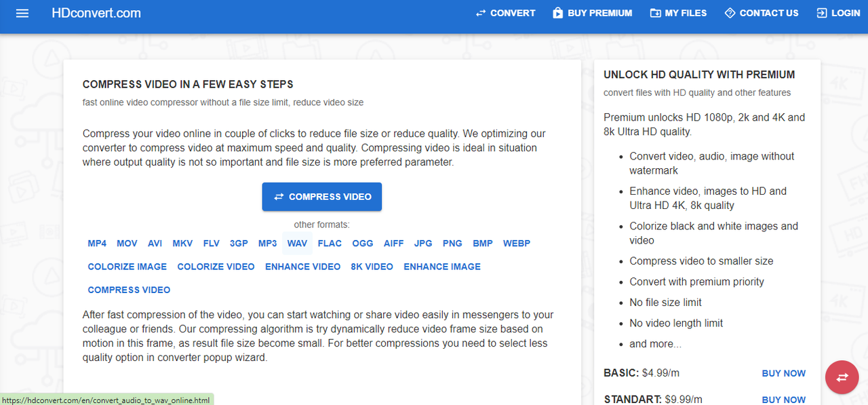Select the FLAC format link
The image size is (868, 405).
330,244
